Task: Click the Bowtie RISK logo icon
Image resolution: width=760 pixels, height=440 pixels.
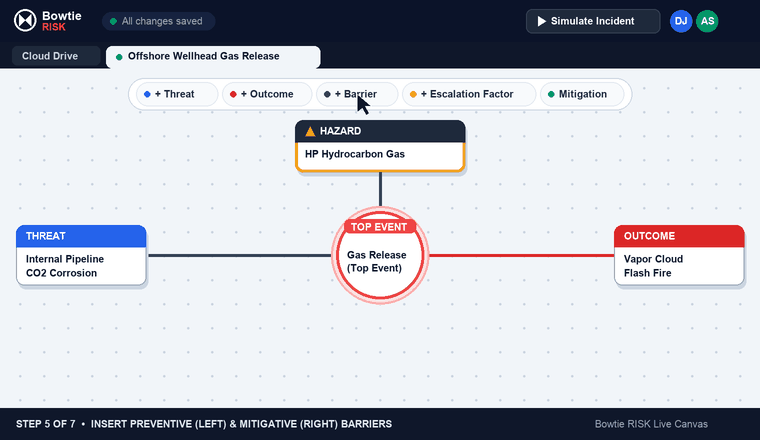Action: click(25, 21)
